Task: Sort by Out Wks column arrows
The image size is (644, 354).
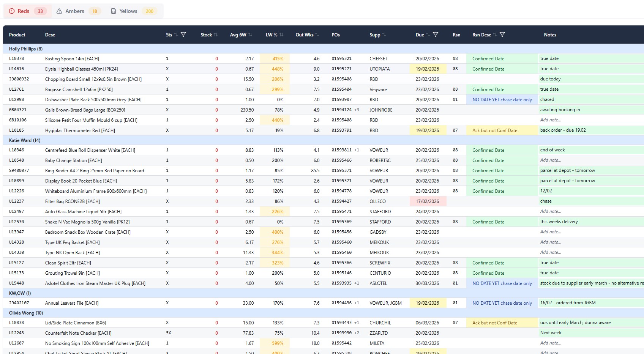Action: click(317, 35)
